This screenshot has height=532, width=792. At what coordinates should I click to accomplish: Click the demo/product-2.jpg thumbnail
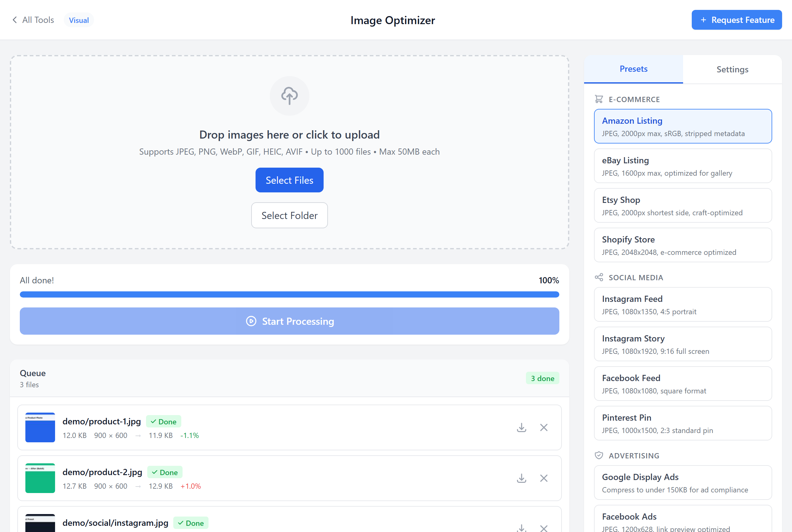(x=40, y=478)
